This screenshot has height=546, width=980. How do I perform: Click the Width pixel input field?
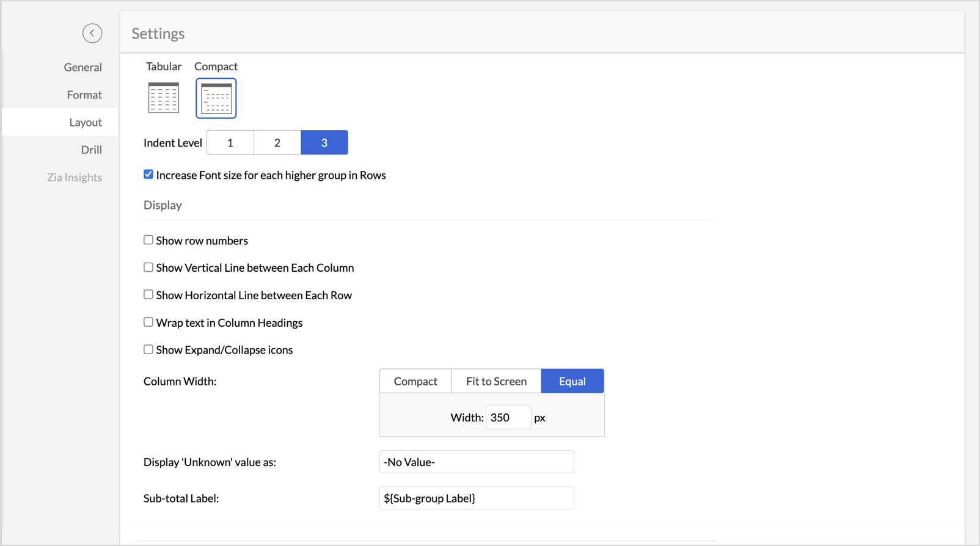coord(508,418)
